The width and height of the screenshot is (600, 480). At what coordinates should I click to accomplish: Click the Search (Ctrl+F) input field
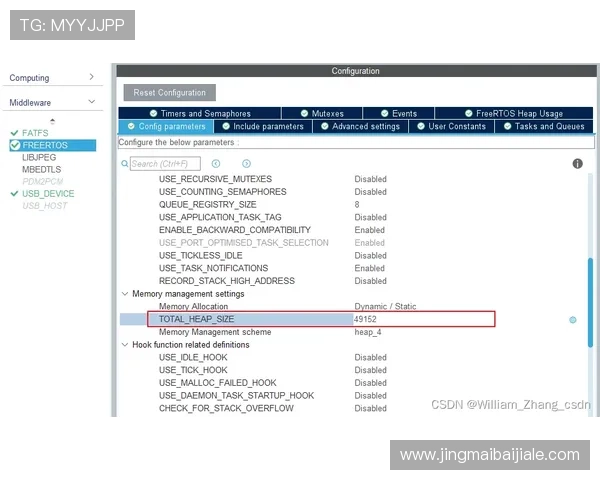coord(165,164)
